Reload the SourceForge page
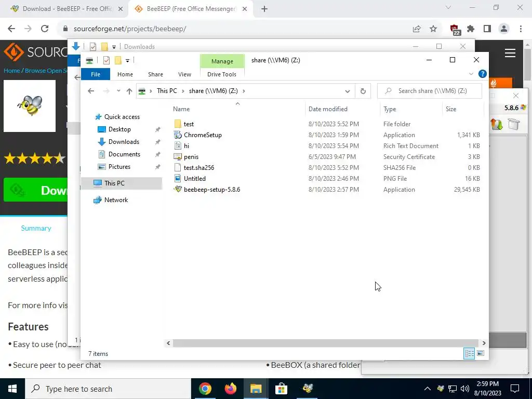The image size is (532, 399). click(x=45, y=29)
